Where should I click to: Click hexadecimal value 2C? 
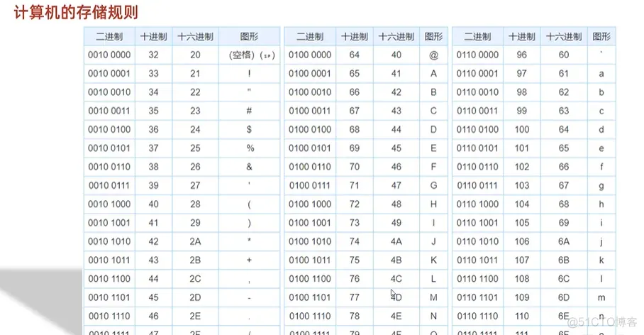pos(195,279)
